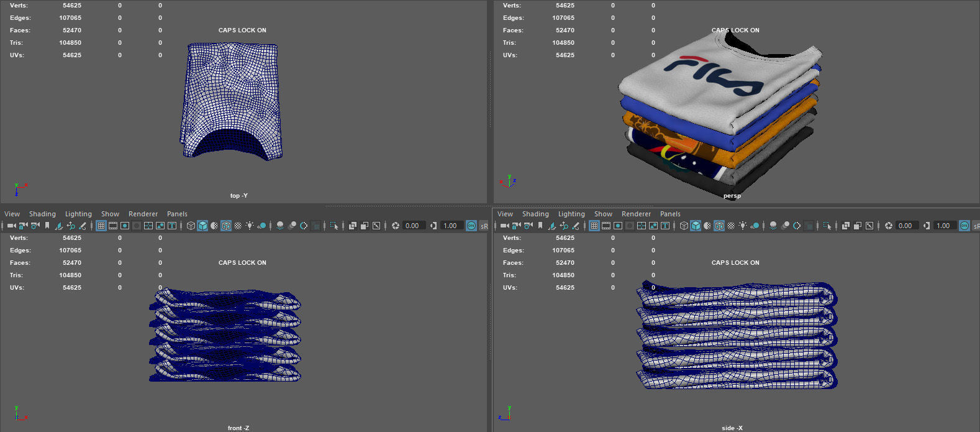
Task: Click Grease Pencil icon in side -X panel toolbar
Action: 576,226
